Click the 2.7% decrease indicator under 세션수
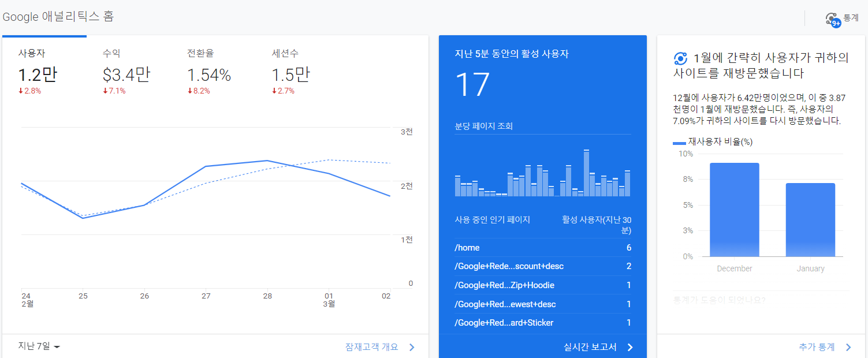Viewport: 868px width, 358px height. point(283,91)
